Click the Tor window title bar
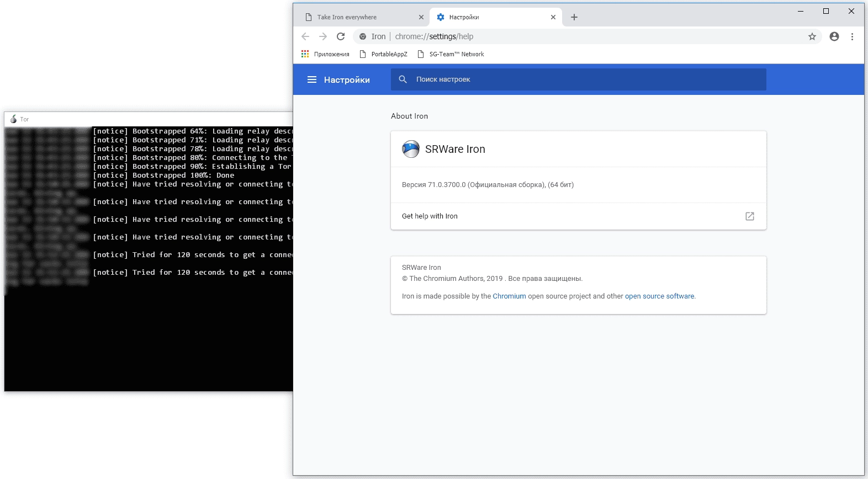Image resolution: width=868 pixels, height=479 pixels. [149, 119]
